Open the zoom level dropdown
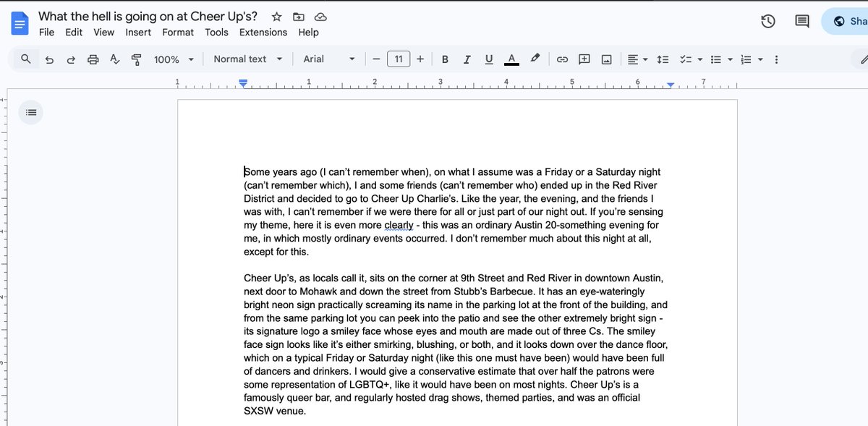Viewport: 868px width, 426px height. [174, 59]
